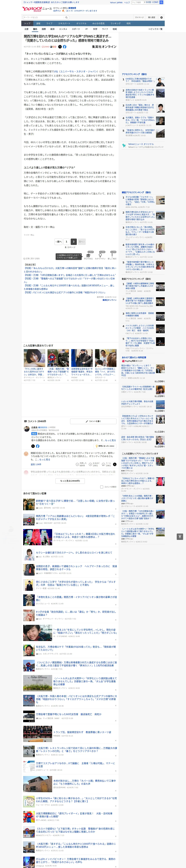
Task: Click the blue web search magnifier button
Action: [x=161, y=2]
